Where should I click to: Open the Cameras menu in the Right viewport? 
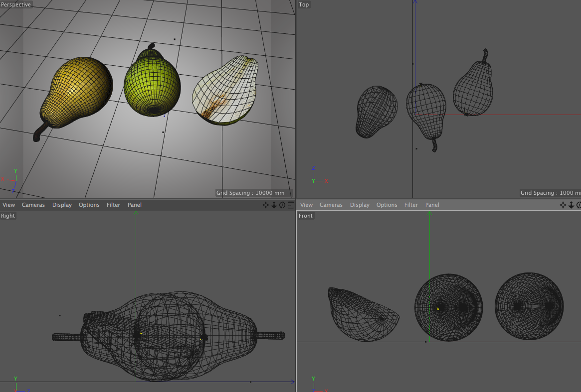33,205
